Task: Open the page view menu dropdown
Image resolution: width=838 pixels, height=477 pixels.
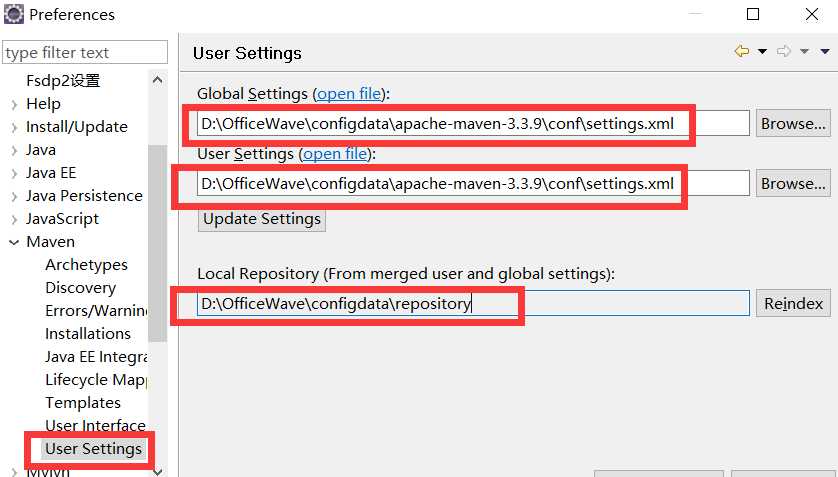Action: coord(825,52)
